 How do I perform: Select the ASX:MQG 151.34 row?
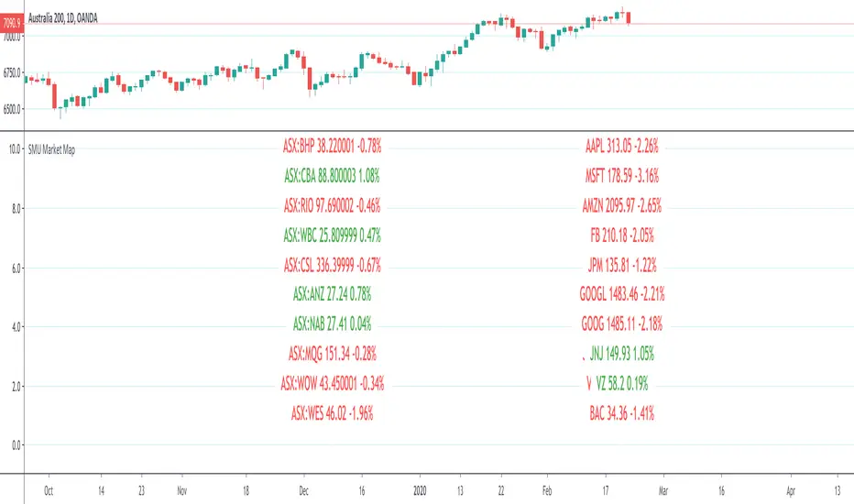coord(332,354)
